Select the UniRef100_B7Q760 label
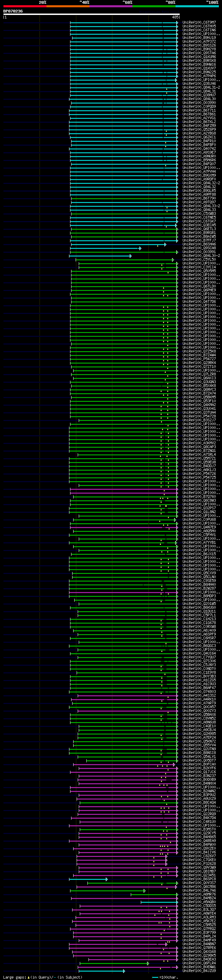The image size is (222, 980). click(199, 496)
